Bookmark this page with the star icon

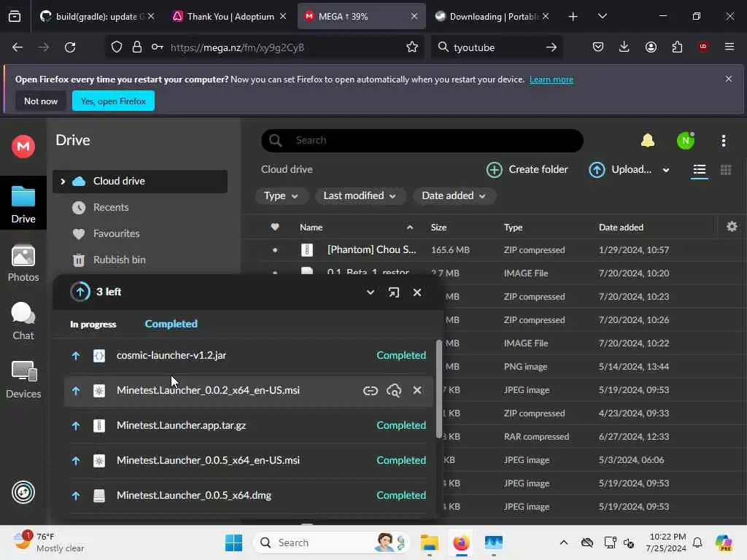(x=412, y=47)
